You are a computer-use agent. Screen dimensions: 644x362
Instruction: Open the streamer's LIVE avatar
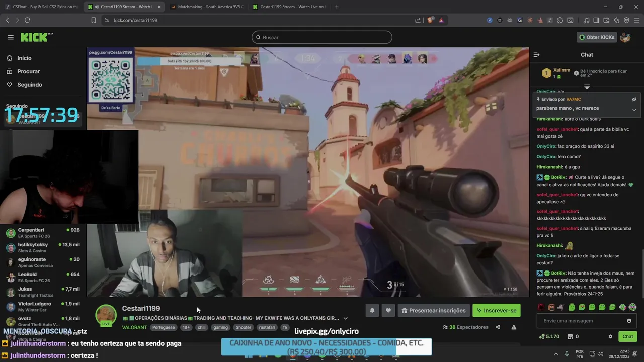pos(106,316)
